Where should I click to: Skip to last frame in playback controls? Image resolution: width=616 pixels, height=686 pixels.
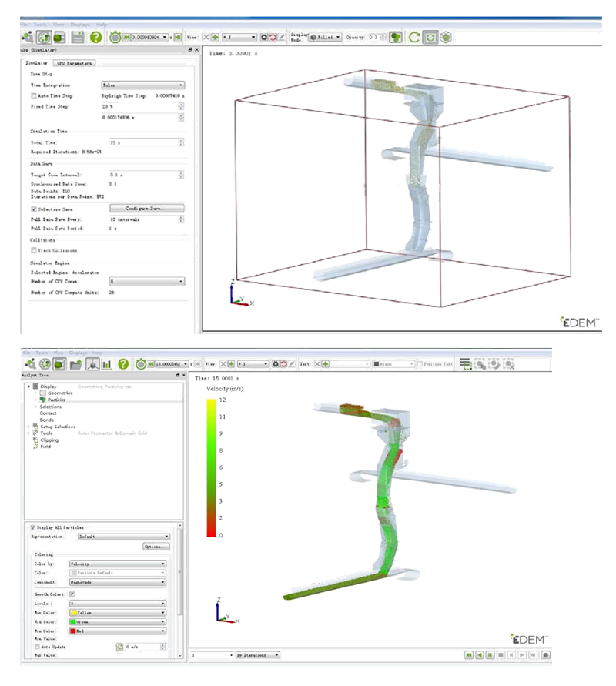coord(532,655)
